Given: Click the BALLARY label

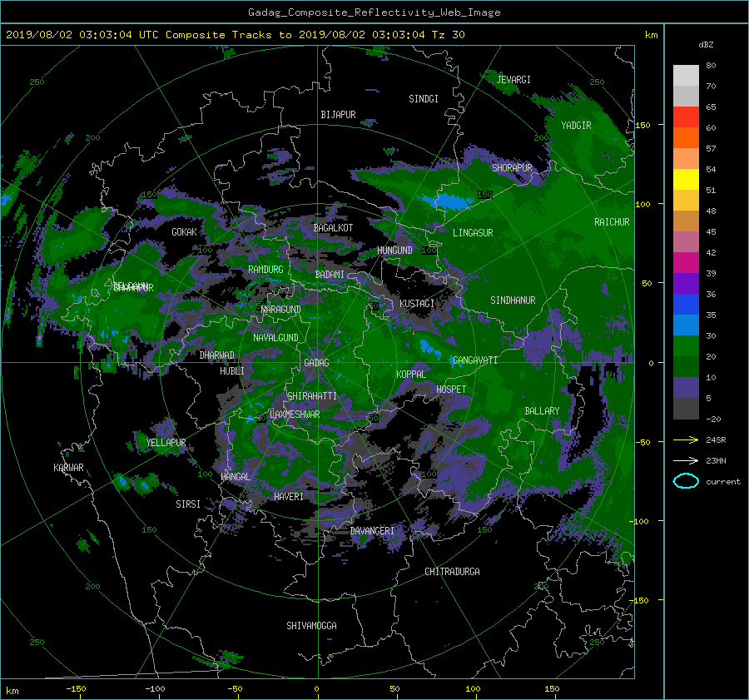Looking at the screenshot, I should (x=542, y=411).
